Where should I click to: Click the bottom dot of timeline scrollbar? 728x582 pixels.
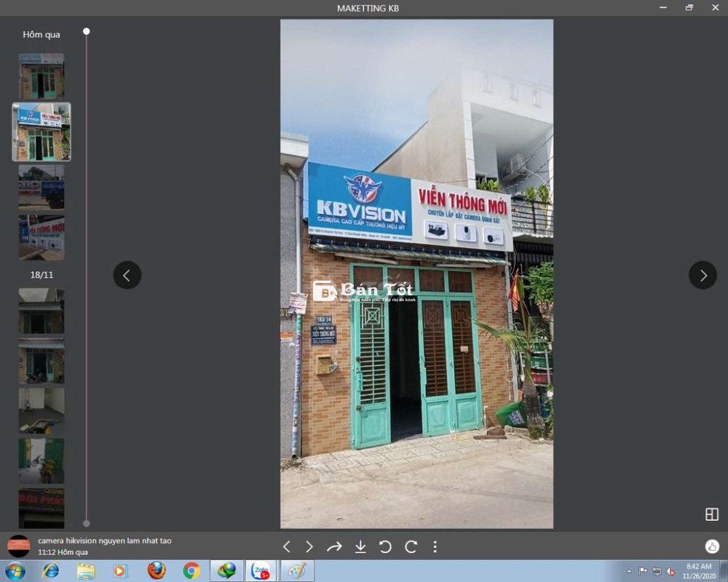click(87, 524)
